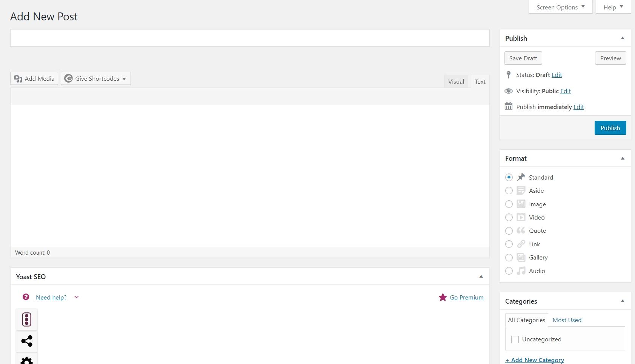
Task: Select the Standard post format
Action: coord(509,177)
